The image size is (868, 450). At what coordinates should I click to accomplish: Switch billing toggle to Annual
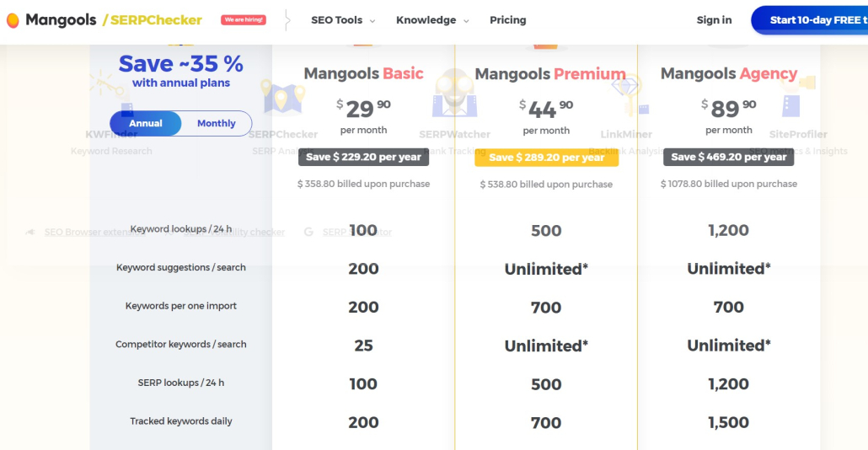click(x=146, y=123)
